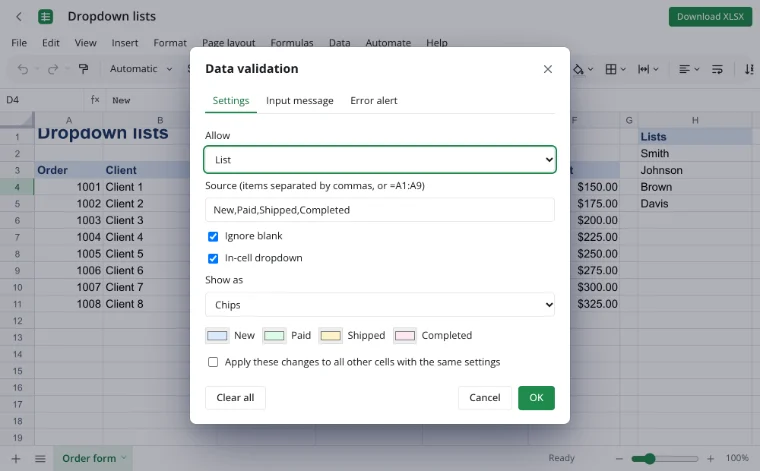Toggle the Ignore blank checkbox
The width and height of the screenshot is (760, 471).
click(x=213, y=236)
